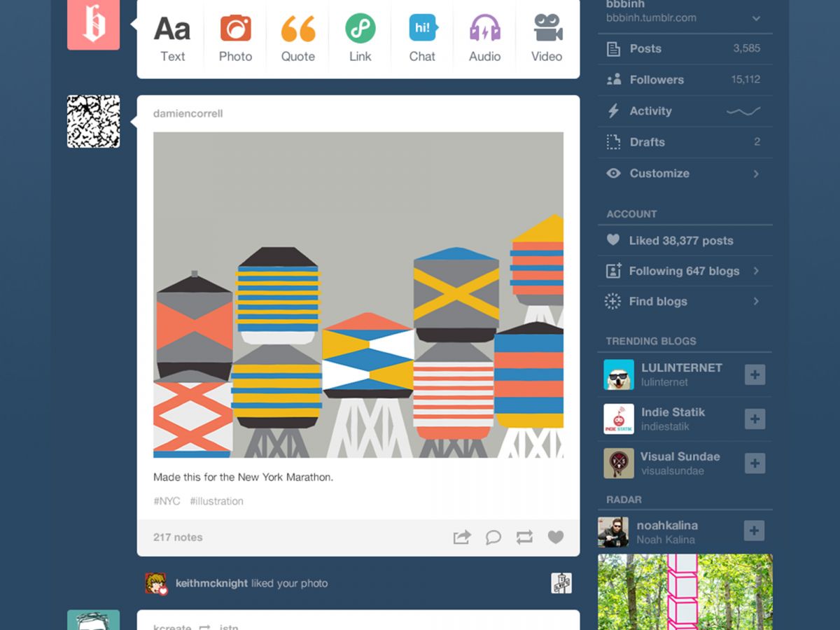
Task: Expand the bbbinh.tumblr.com blog dropdown
Action: [x=756, y=18]
